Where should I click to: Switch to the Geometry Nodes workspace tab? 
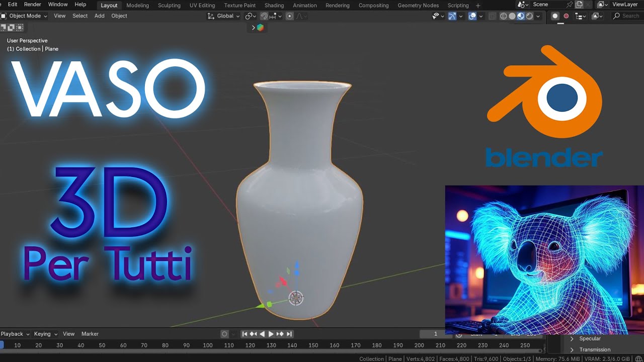click(418, 6)
